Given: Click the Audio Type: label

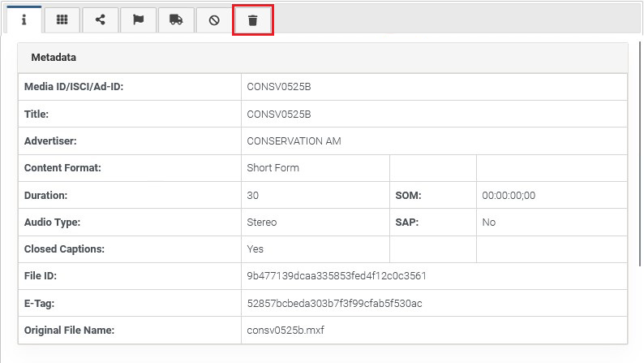Looking at the screenshot, I should [52, 223].
